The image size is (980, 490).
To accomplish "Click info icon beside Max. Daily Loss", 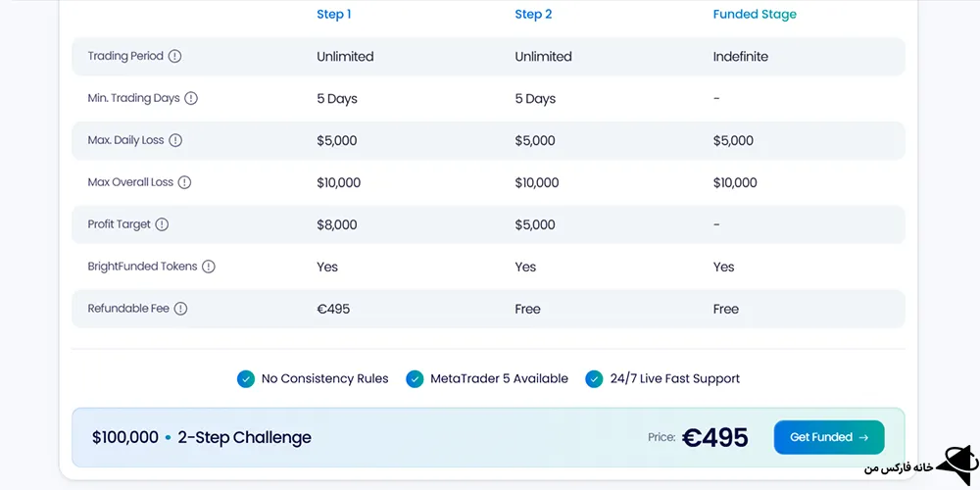I will [176, 140].
